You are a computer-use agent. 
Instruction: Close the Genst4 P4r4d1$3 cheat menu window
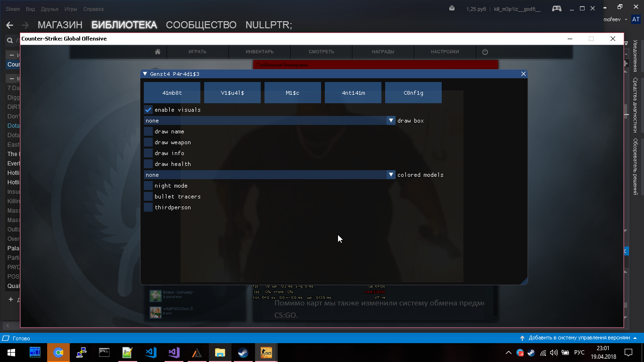(523, 74)
